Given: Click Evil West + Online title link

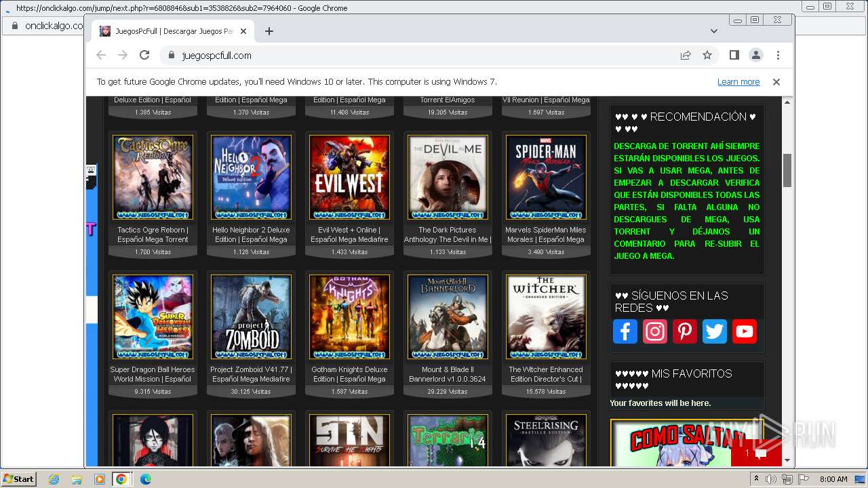Looking at the screenshot, I should pos(349,235).
